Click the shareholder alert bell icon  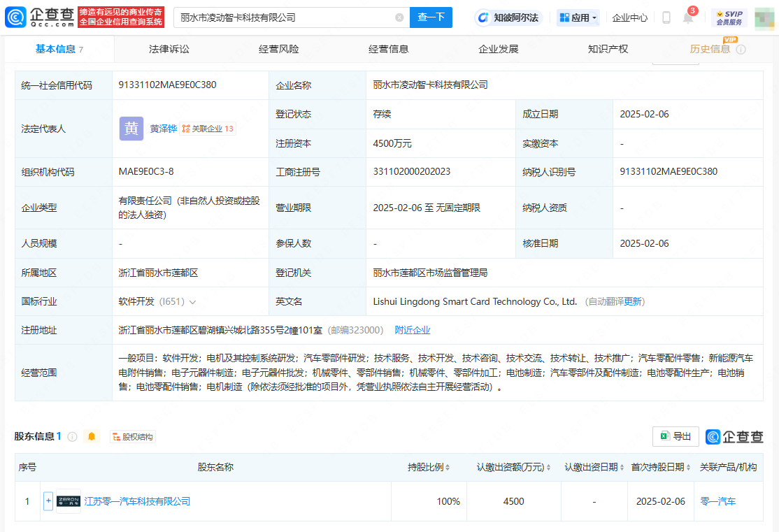click(92, 437)
